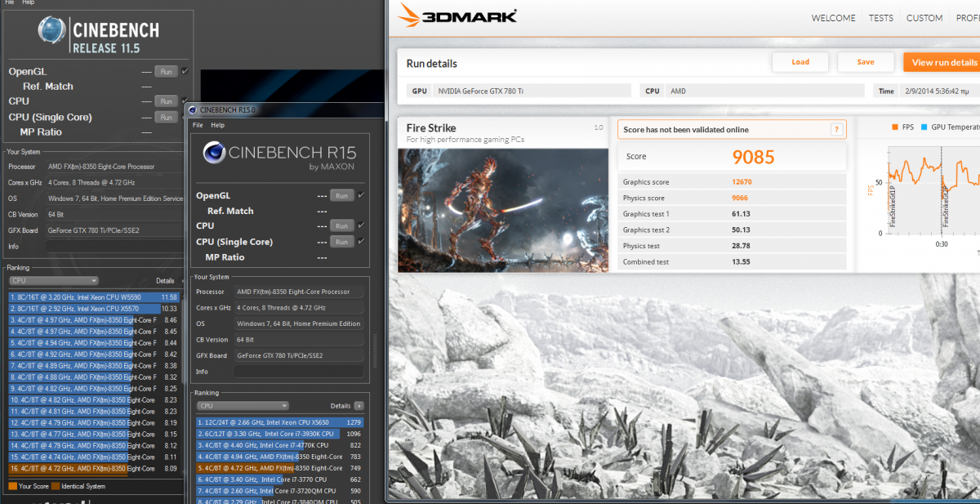Click the Your Score legend swatch in Cinebench 11.5

[12, 486]
